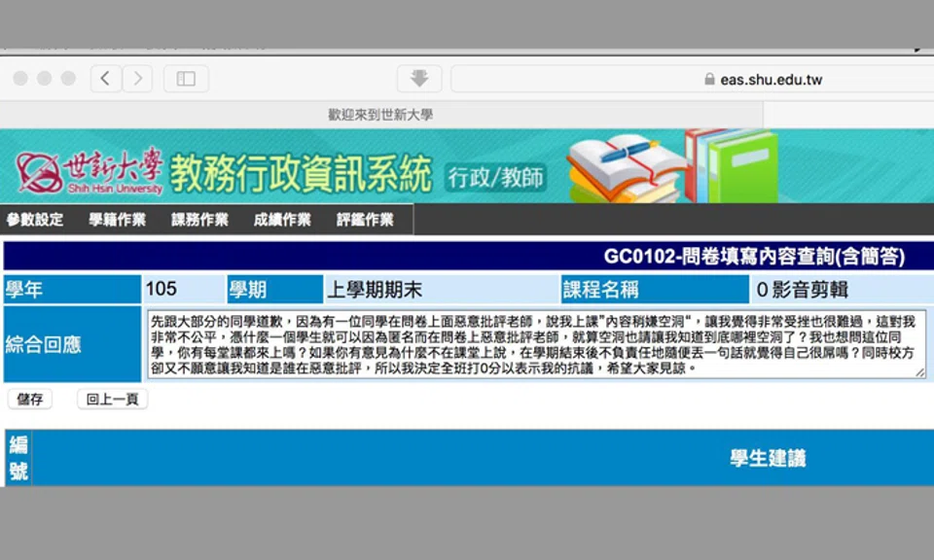Open the 評鑑作業 menu
This screenshot has height=560, width=934.
click(x=365, y=220)
